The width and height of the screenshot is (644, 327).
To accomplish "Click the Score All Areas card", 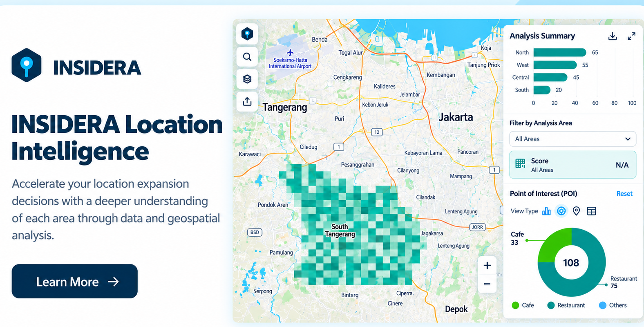I will pos(572,165).
